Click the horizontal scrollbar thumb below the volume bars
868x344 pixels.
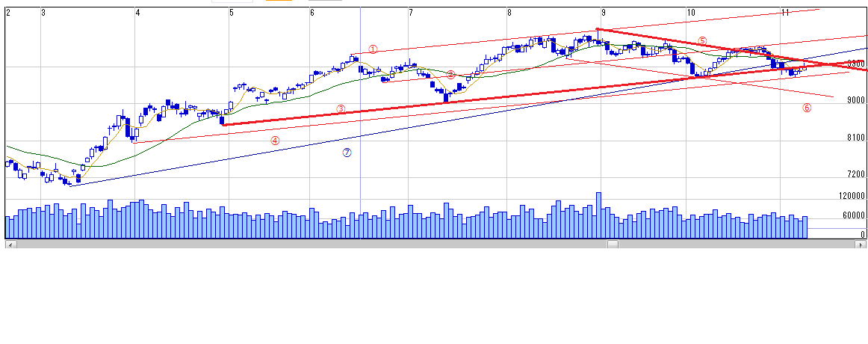click(613, 243)
